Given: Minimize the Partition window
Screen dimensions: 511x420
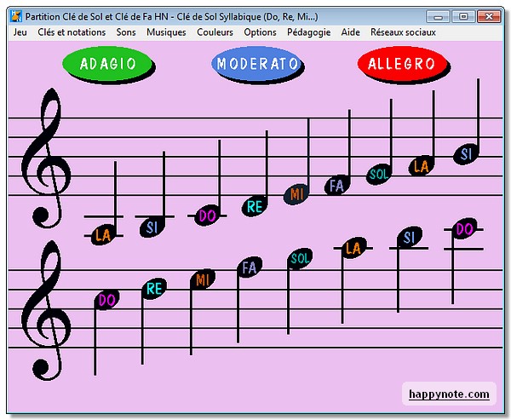Looking at the screenshot, I should [438, 16].
